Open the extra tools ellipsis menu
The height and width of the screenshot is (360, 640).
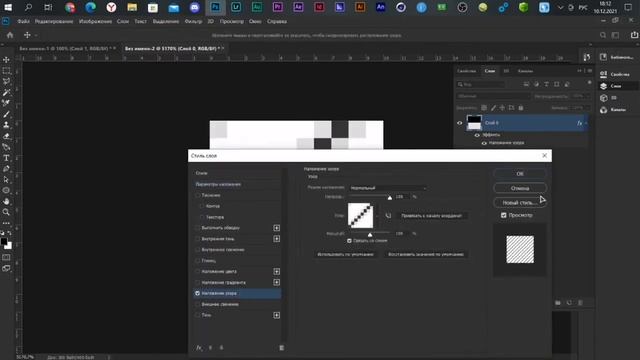coord(6,223)
